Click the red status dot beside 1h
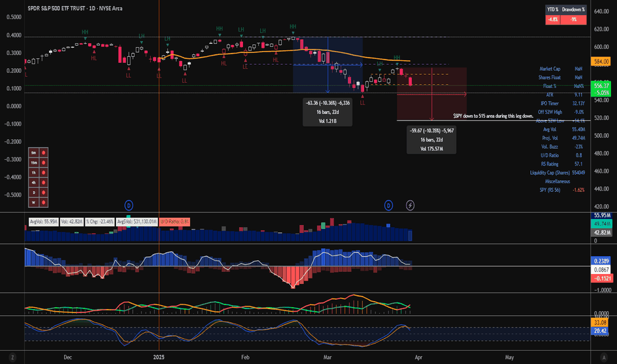617x364 pixels. 44,173
